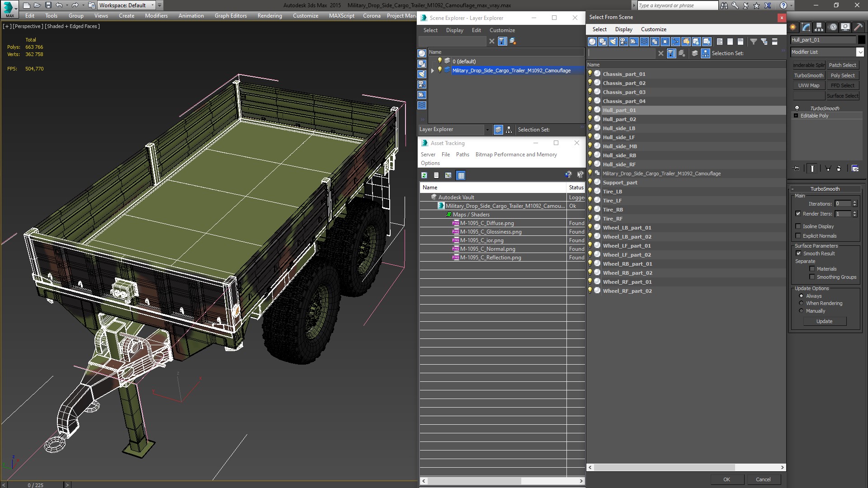Open Paths menu in Asset Tracking
The height and width of the screenshot is (488, 868).
[462, 155]
